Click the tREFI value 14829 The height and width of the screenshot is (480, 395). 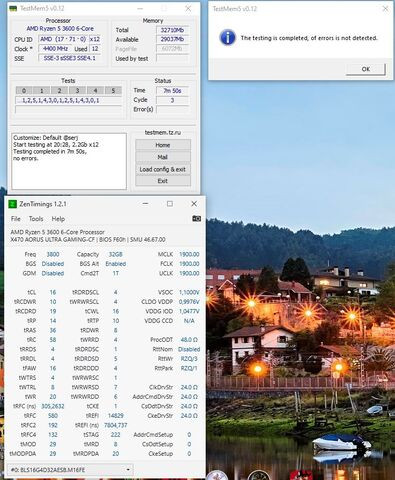tap(116, 416)
